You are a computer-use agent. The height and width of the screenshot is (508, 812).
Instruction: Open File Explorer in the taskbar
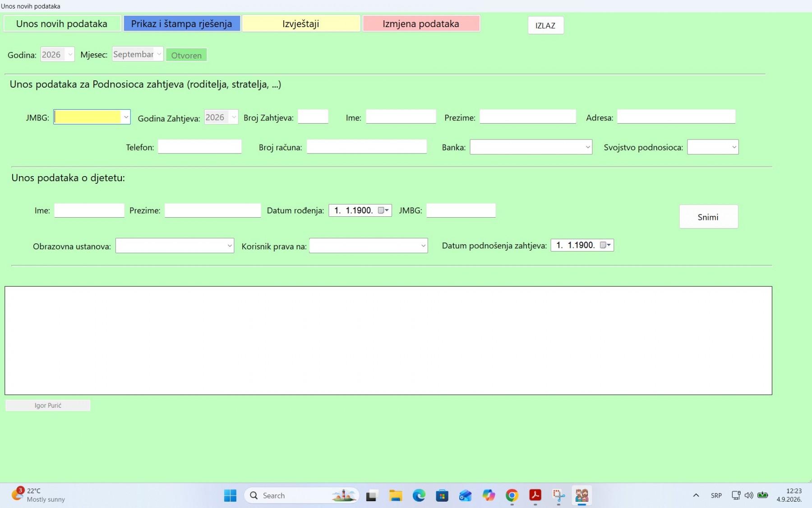[x=396, y=495]
